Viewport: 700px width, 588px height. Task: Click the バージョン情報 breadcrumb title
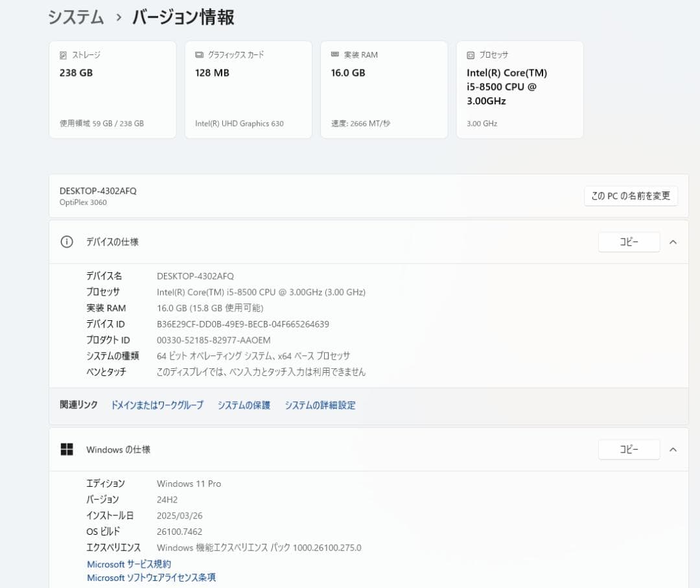(183, 18)
